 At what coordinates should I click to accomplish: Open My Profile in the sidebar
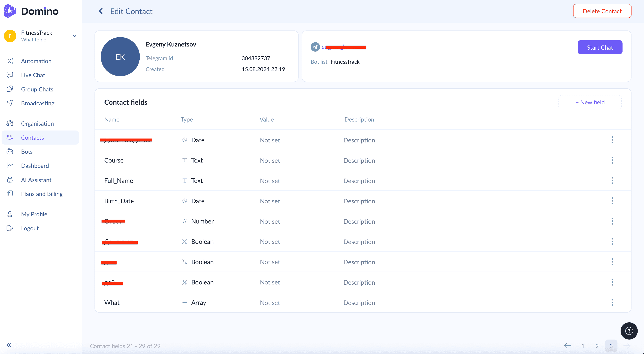34,214
